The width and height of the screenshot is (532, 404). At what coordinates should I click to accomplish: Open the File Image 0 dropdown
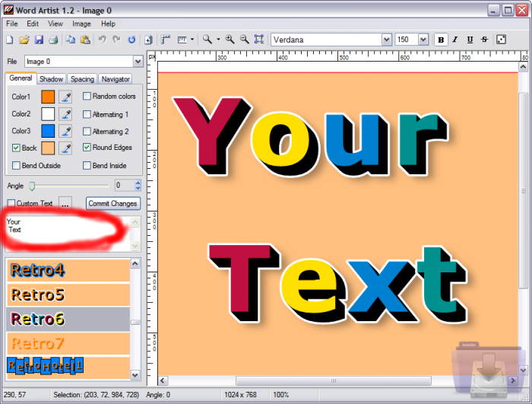pyautogui.click(x=138, y=62)
